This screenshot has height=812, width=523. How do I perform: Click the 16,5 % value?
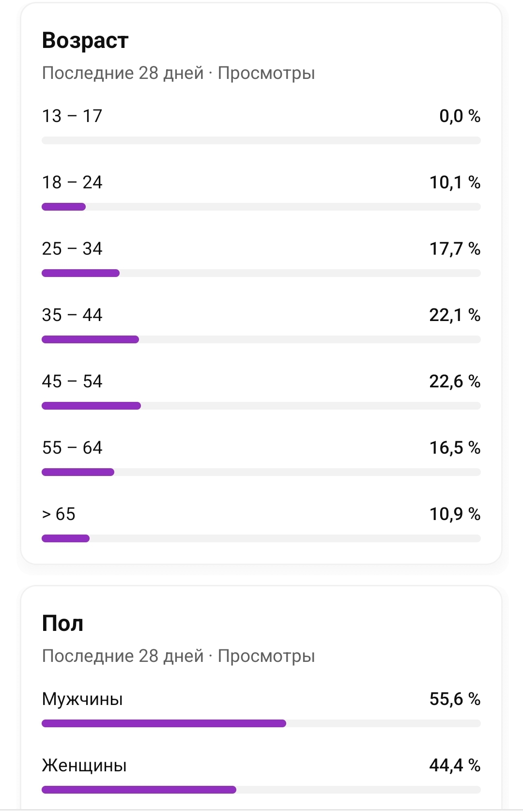[454, 448]
